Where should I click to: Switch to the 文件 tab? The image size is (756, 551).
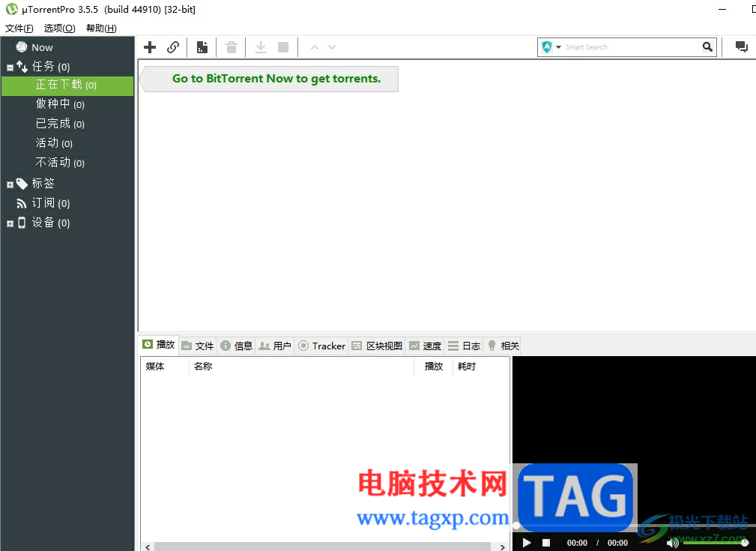click(x=198, y=346)
